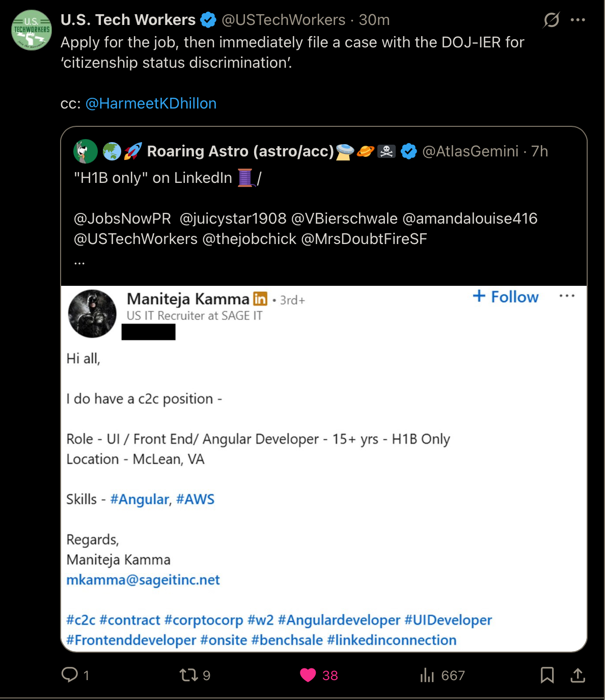Open the reply comment icon
605x700 pixels.
coord(70,675)
